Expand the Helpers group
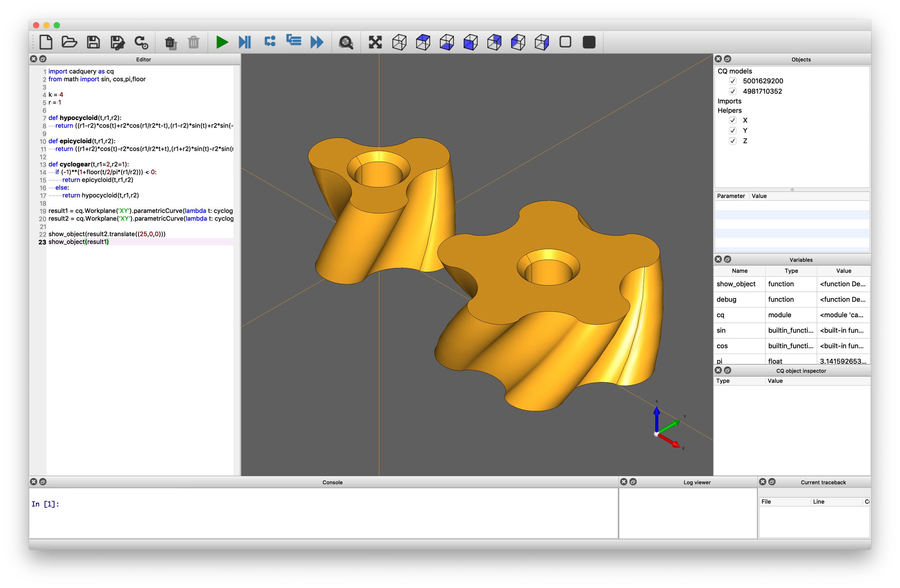The image size is (900, 588). click(x=730, y=110)
